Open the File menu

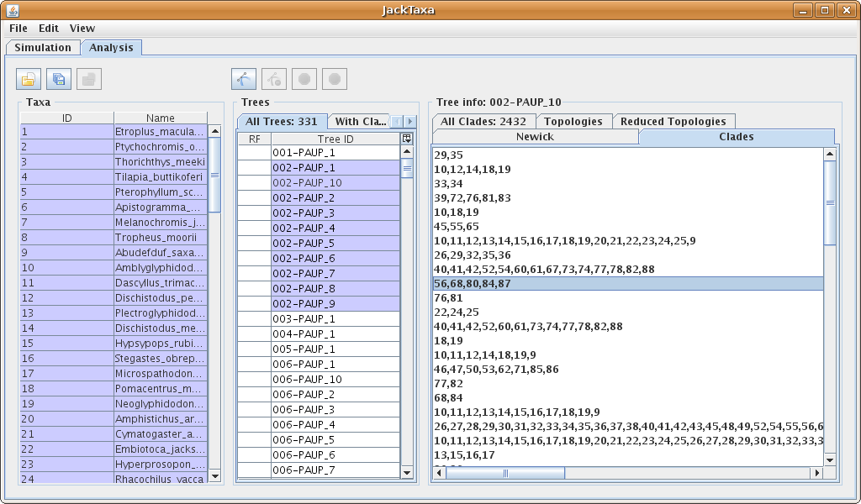[18, 28]
